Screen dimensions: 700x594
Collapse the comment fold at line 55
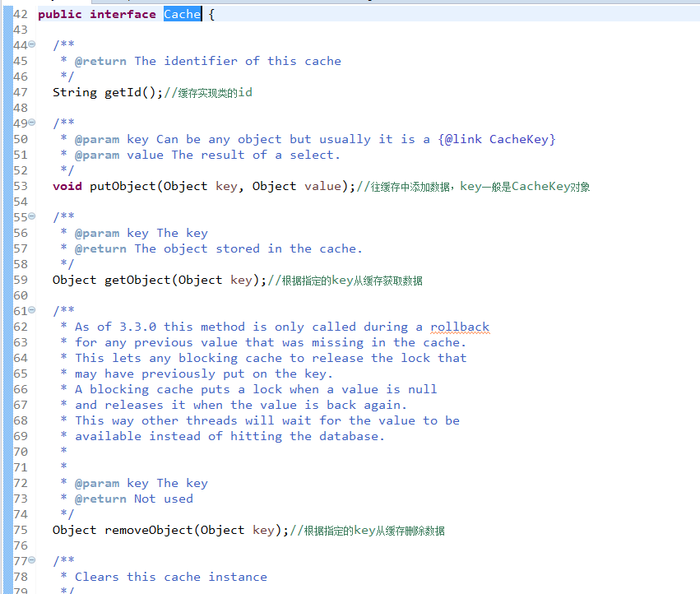pos(32,216)
